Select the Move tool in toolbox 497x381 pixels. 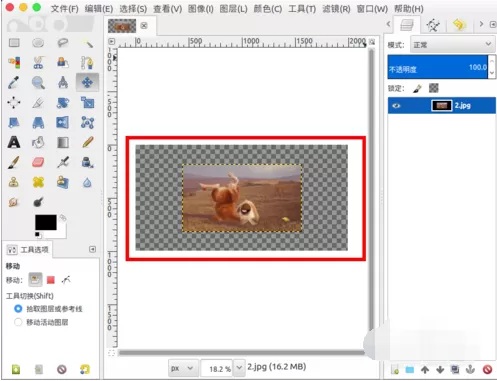[x=87, y=82]
